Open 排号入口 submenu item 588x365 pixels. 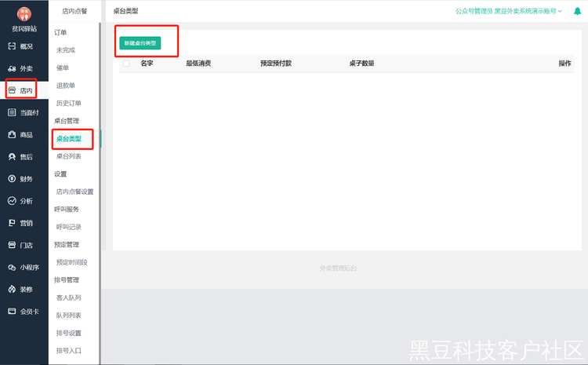click(x=69, y=350)
